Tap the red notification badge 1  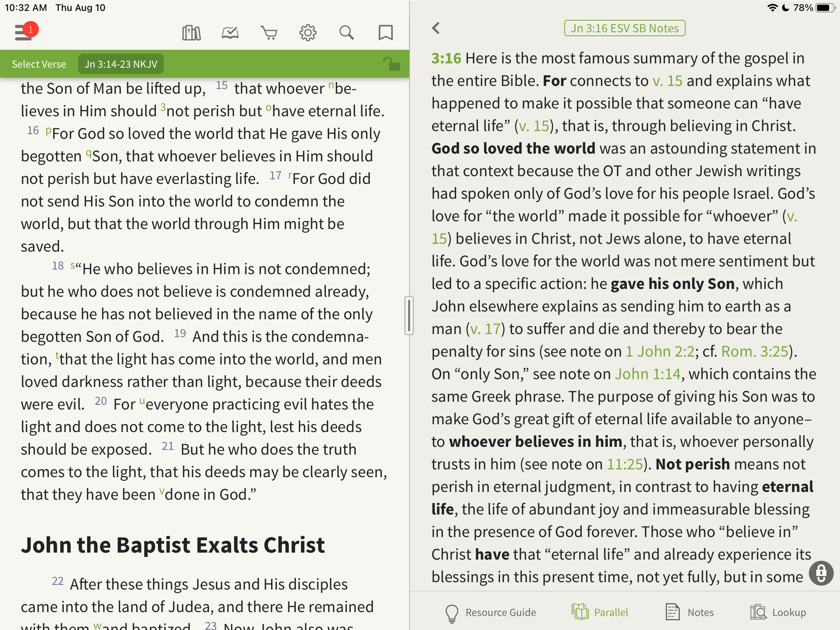[30, 30]
